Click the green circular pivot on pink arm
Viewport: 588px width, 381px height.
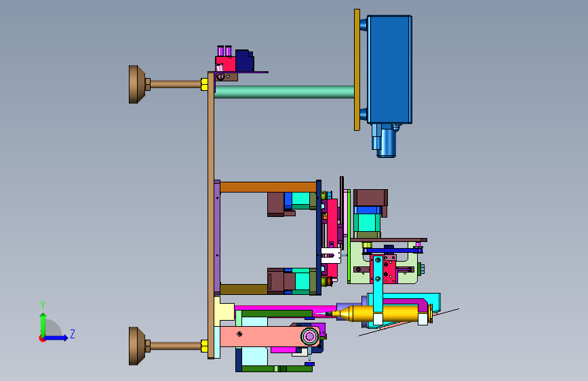click(309, 336)
